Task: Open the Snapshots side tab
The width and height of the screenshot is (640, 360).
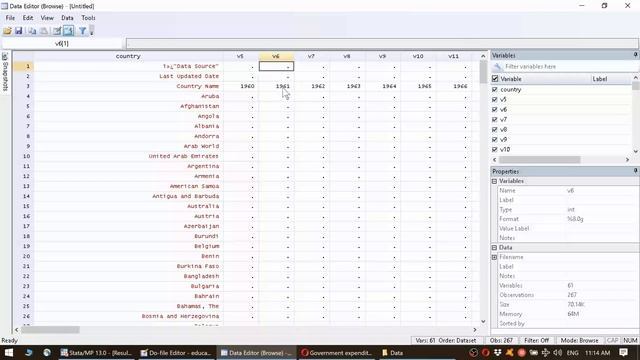Action: [x=5, y=71]
